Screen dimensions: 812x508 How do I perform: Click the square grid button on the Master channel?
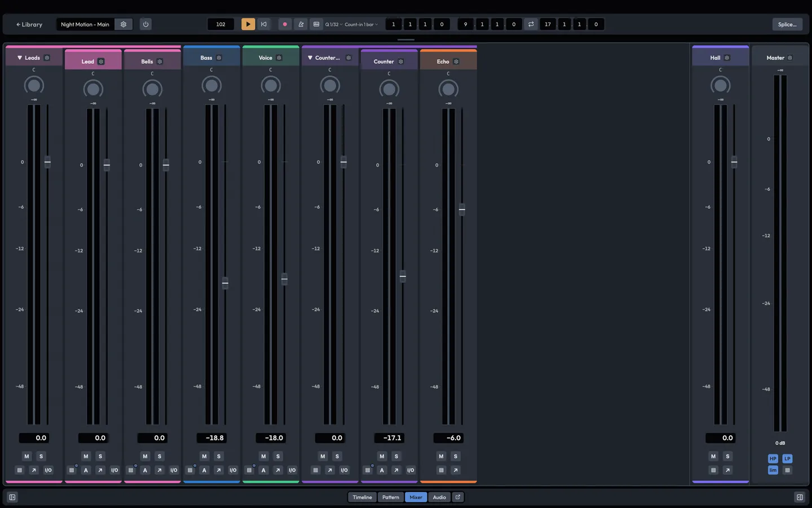[788, 470]
